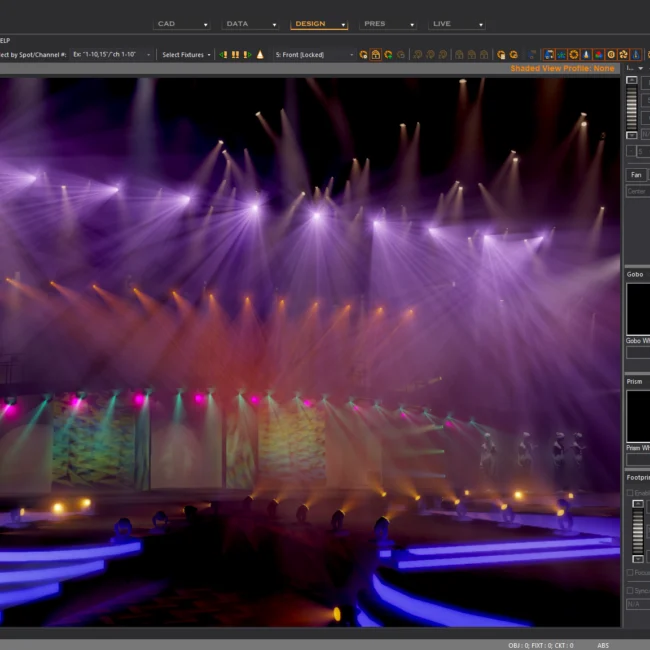Click the fixture selection channel input field
The image size is (650, 650).
(108, 55)
